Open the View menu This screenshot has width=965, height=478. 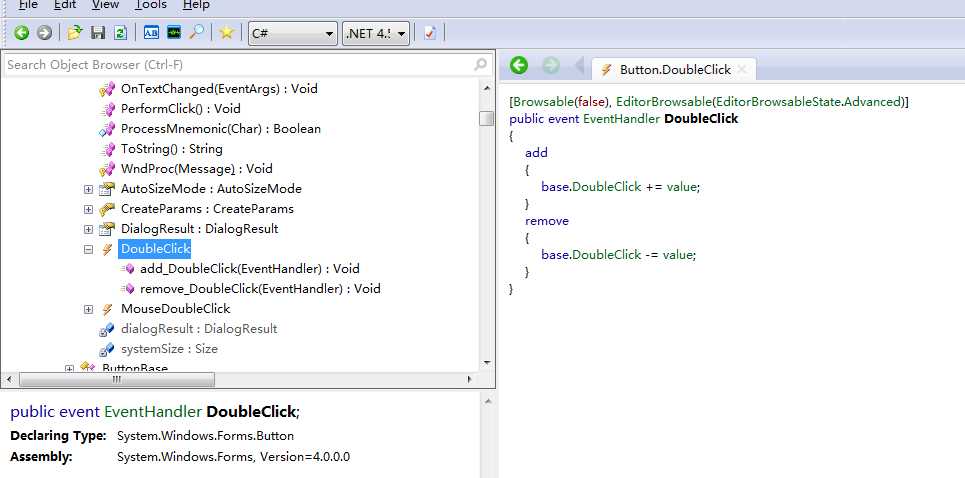pyautogui.click(x=105, y=5)
